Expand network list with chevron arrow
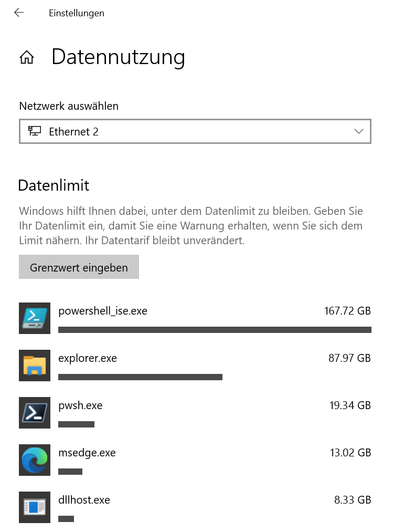 [x=359, y=131]
